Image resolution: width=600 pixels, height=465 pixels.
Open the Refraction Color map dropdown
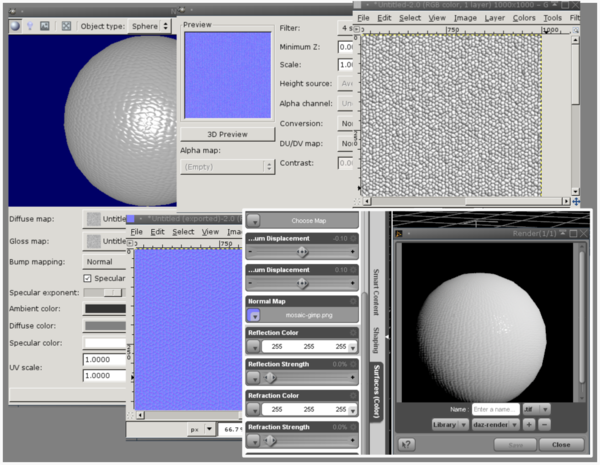[x=254, y=410]
